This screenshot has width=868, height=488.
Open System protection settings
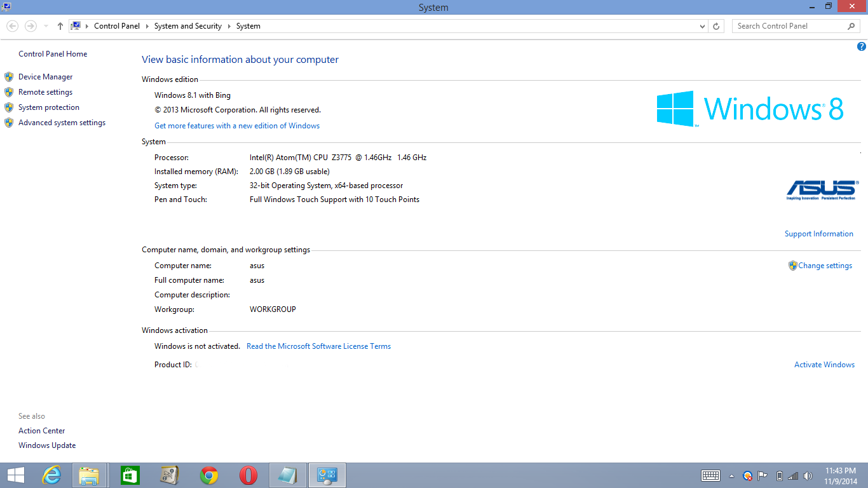49,107
